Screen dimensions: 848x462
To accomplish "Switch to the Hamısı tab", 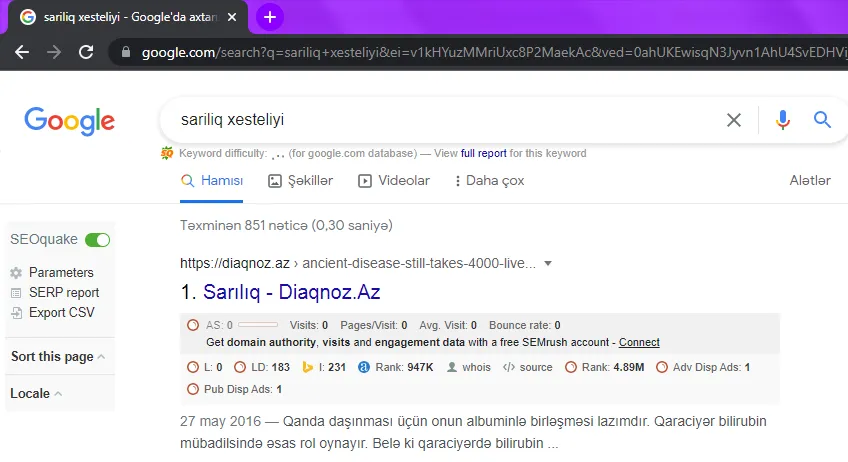I will (x=211, y=181).
